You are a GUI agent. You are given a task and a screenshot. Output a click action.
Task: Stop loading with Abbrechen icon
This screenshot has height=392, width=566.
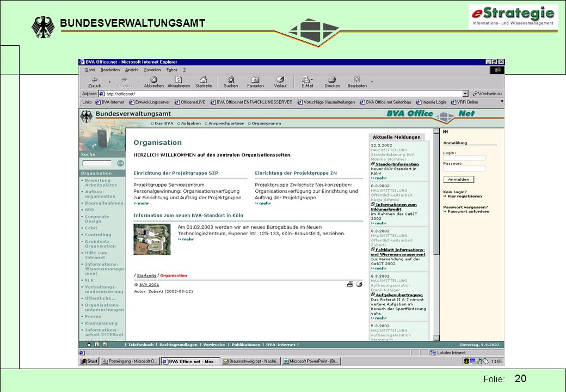tap(154, 82)
